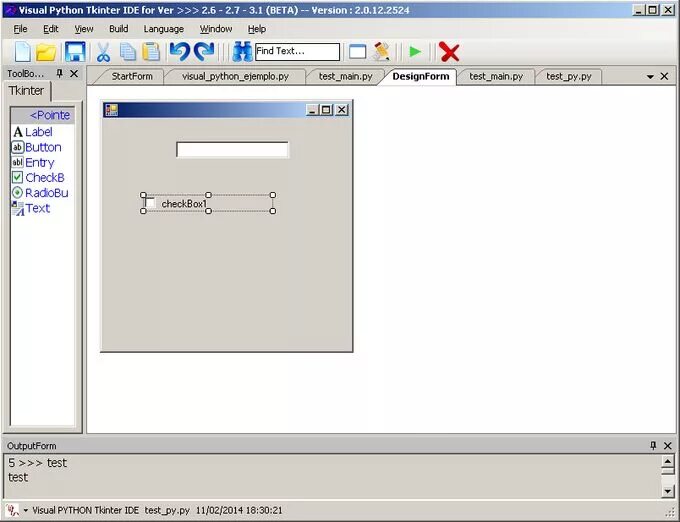680x522 pixels.
Task: Run the program with green arrow
Action: coord(415,52)
